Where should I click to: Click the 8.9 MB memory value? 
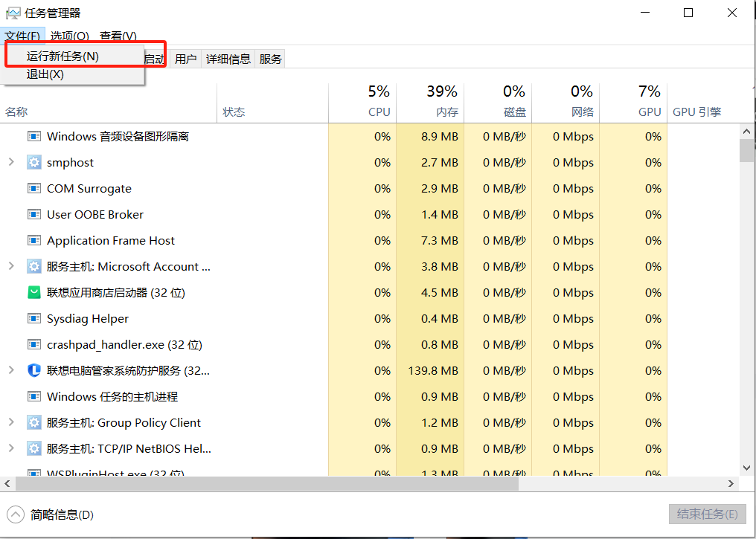click(440, 136)
